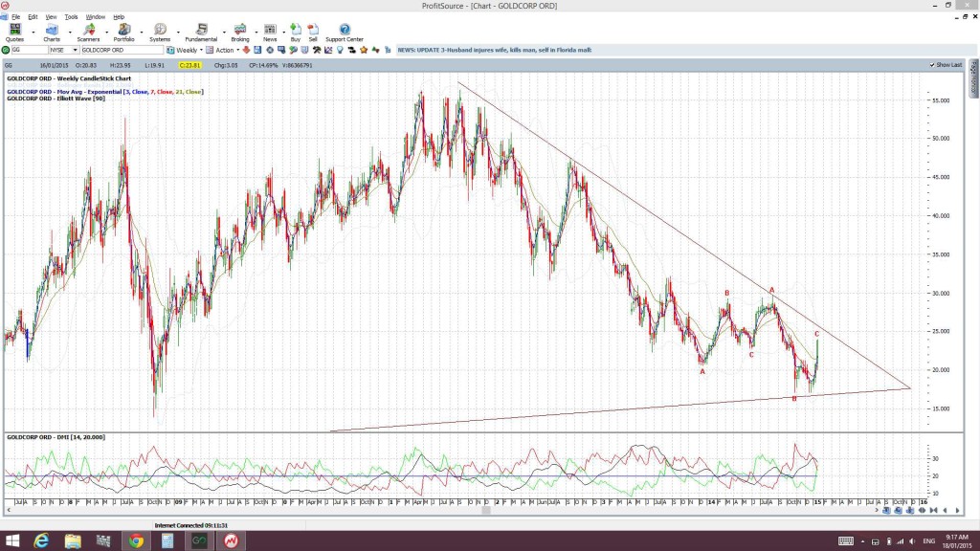Open the Support Center
Screen dimensions: 980x551
(x=345, y=33)
